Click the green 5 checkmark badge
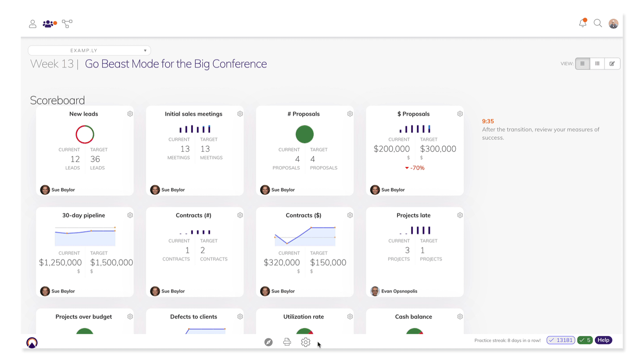 click(585, 340)
